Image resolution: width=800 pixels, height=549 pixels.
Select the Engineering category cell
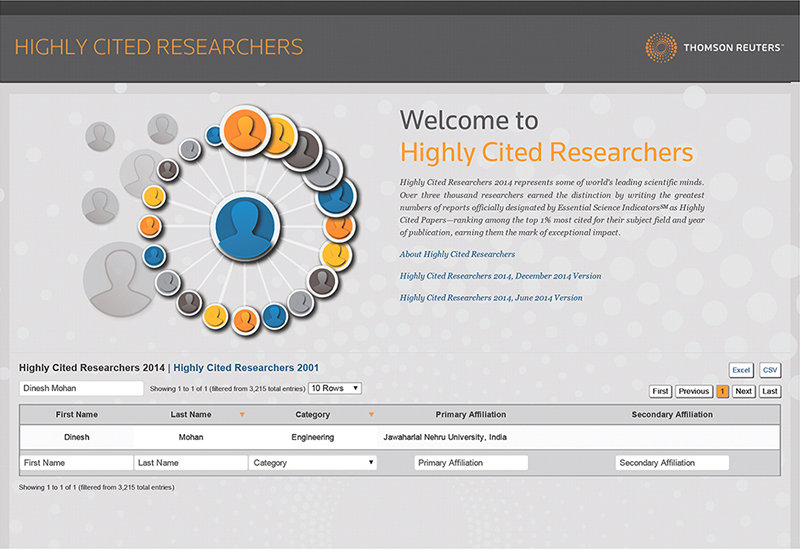coord(313,437)
